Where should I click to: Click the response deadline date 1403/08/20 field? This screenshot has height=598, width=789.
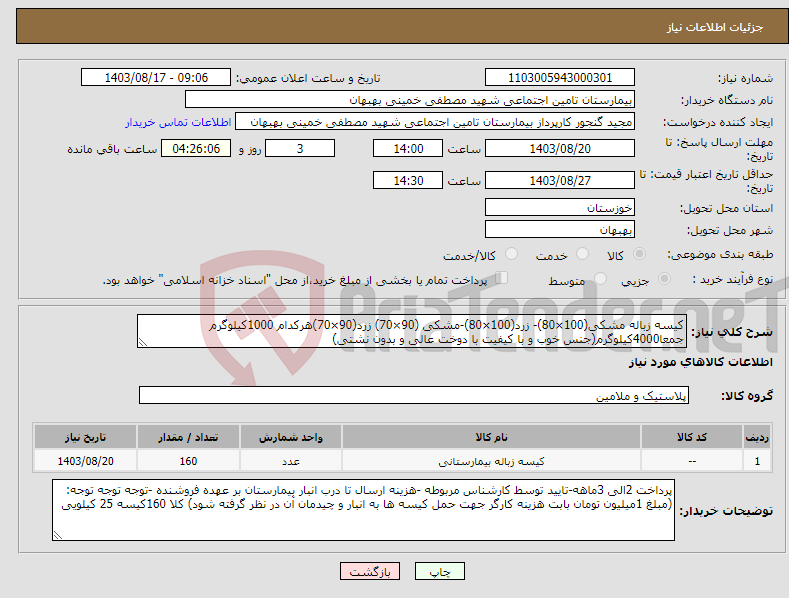(x=560, y=148)
